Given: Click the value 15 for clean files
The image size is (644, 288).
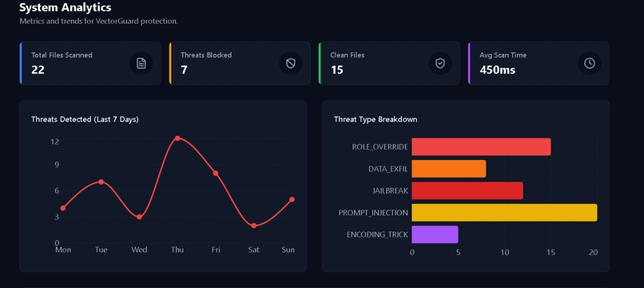Looking at the screenshot, I should point(337,70).
